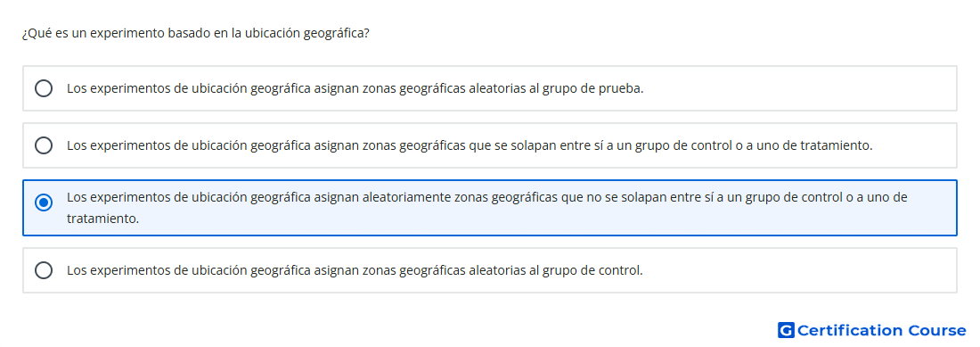Select radio for overlapping zones 'se solapan' answer
The height and width of the screenshot is (347, 980).
[44, 145]
